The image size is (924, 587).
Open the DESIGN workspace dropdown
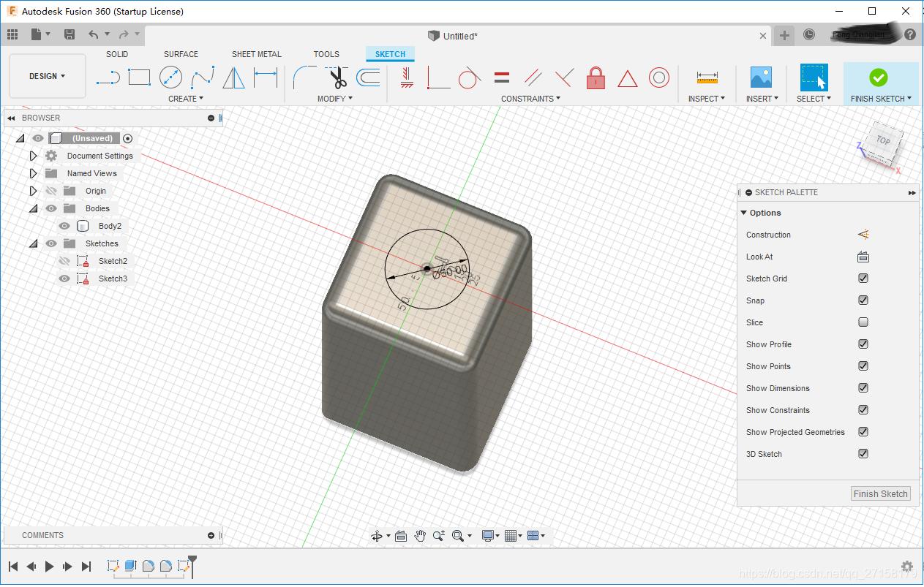(47, 76)
